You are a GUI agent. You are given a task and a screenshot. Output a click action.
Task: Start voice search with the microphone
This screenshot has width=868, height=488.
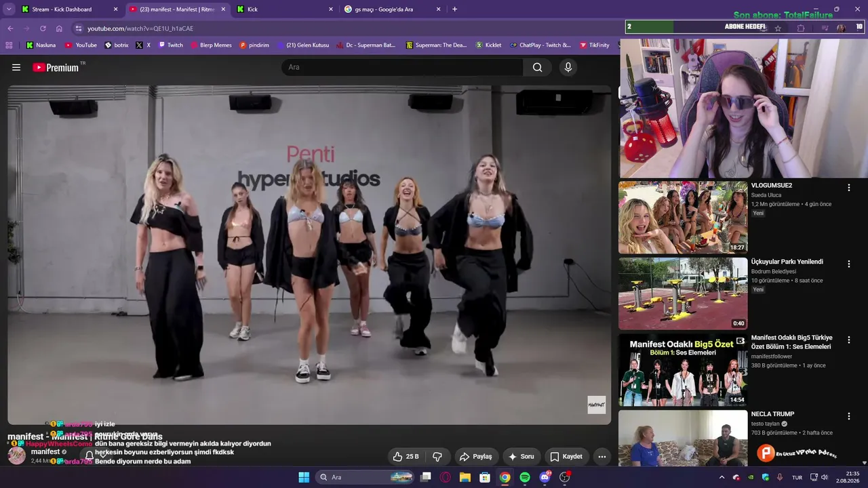(x=568, y=67)
